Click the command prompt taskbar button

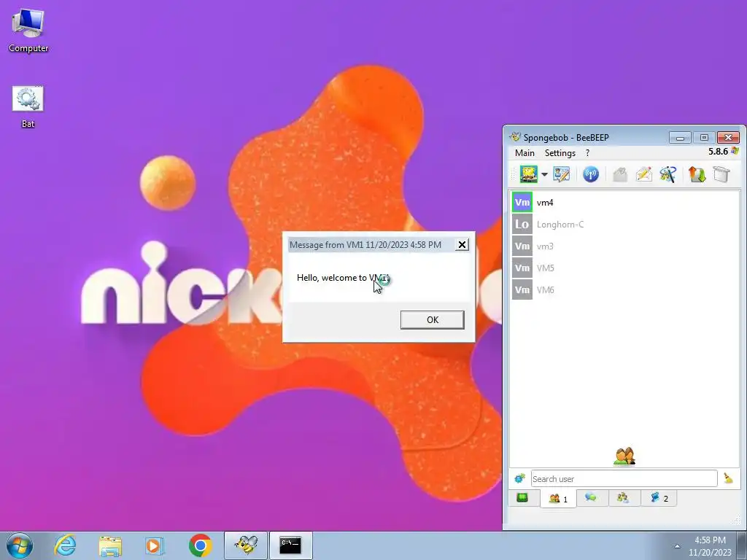[x=290, y=545]
